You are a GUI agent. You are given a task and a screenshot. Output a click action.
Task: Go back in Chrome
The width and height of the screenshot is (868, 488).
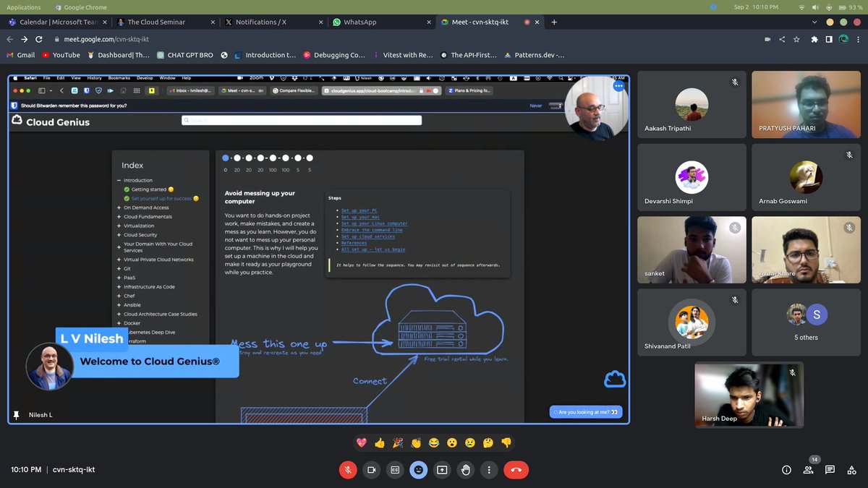pos(10,39)
